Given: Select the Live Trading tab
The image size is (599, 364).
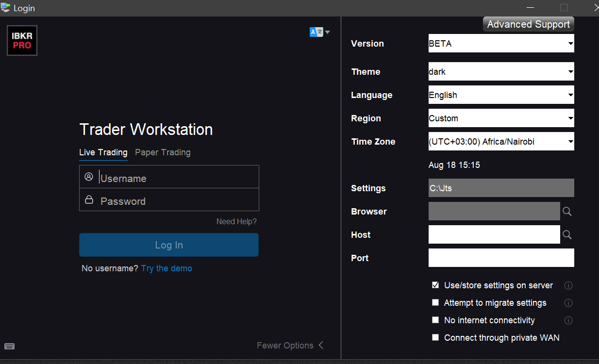Looking at the screenshot, I should click(x=103, y=152).
